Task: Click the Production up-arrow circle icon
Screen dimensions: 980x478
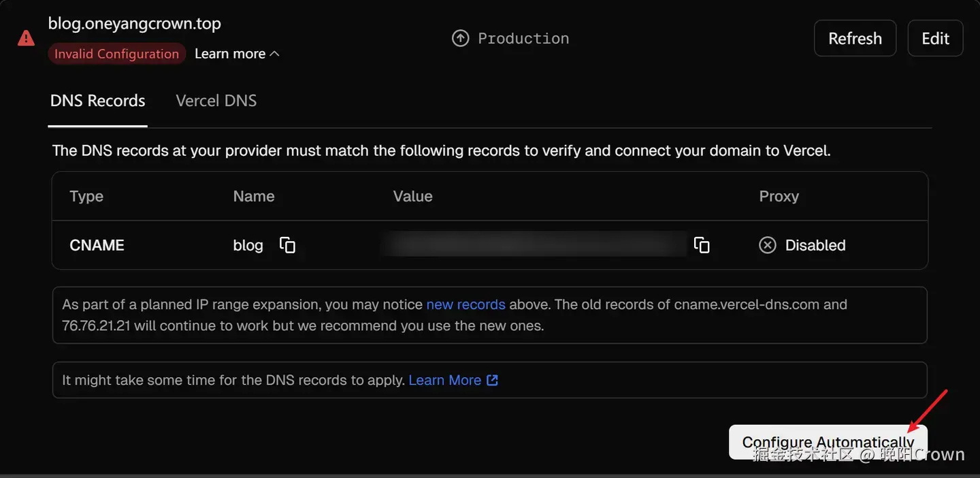Action: (461, 38)
